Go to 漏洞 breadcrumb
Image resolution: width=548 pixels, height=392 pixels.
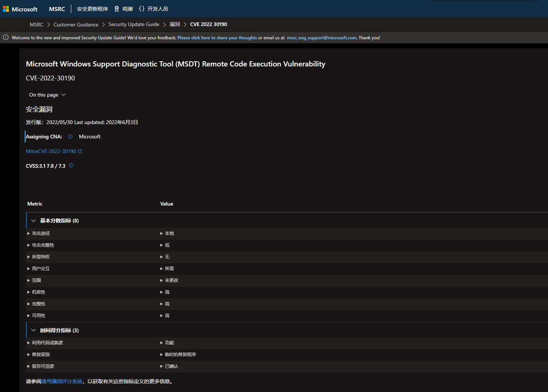coord(175,24)
